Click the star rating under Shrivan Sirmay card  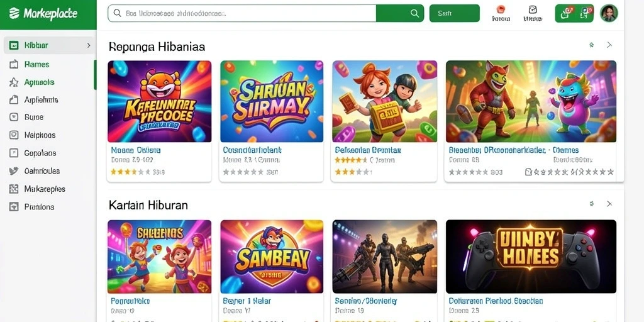243,172
